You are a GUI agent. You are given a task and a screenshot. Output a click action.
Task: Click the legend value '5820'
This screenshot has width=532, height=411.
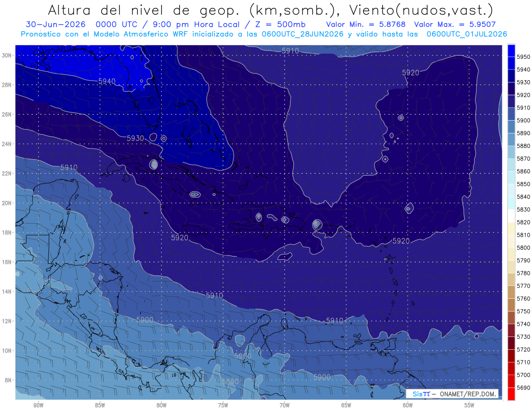pos(524,222)
